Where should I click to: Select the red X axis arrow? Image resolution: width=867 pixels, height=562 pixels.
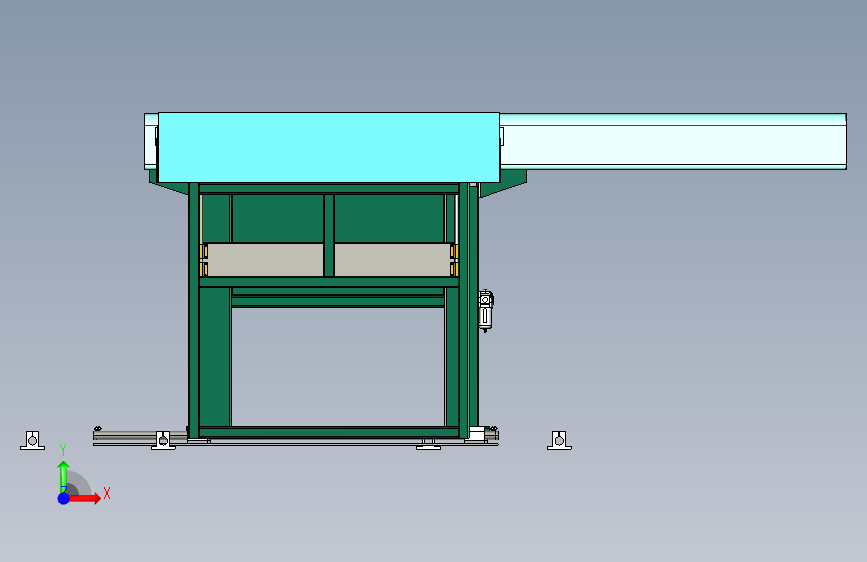[x=84, y=498]
